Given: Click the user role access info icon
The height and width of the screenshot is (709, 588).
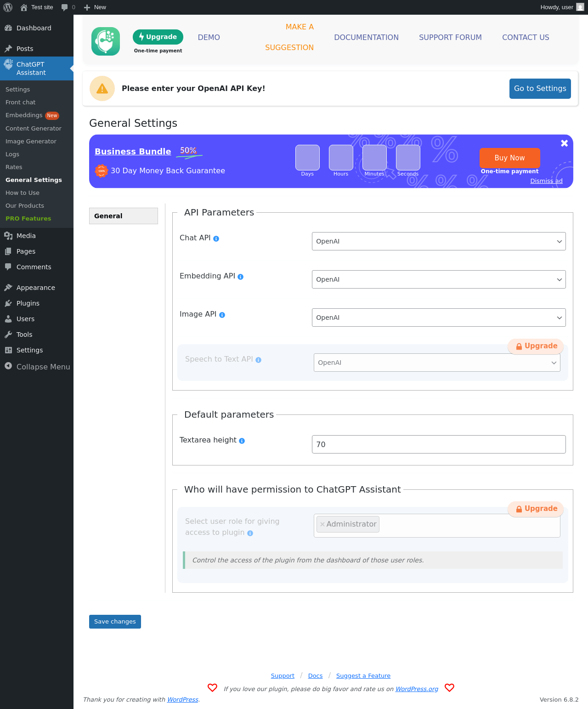Looking at the screenshot, I should pos(250,533).
